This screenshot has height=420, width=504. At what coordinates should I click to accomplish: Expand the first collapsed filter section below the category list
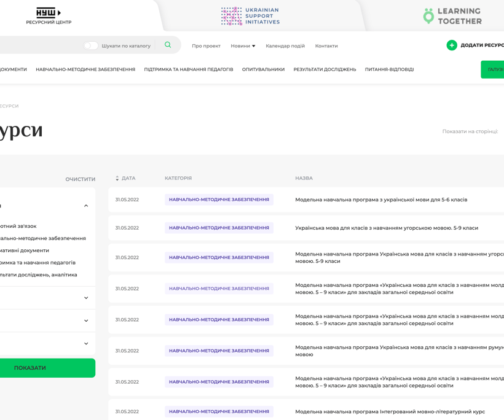coord(86,298)
